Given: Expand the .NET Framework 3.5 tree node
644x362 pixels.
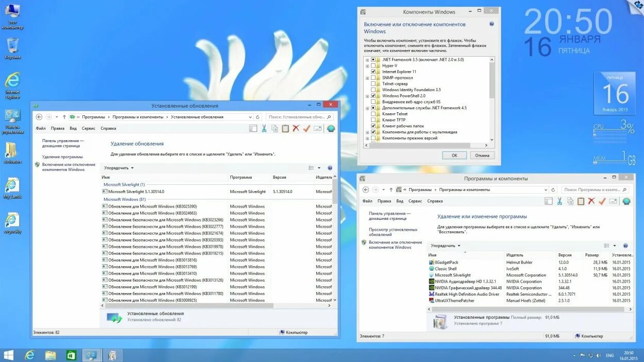Looking at the screenshot, I should [367, 60].
